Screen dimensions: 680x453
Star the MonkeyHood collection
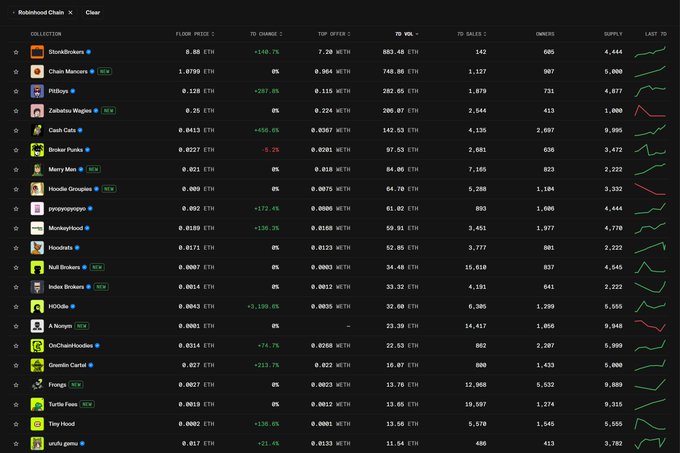click(x=16, y=228)
